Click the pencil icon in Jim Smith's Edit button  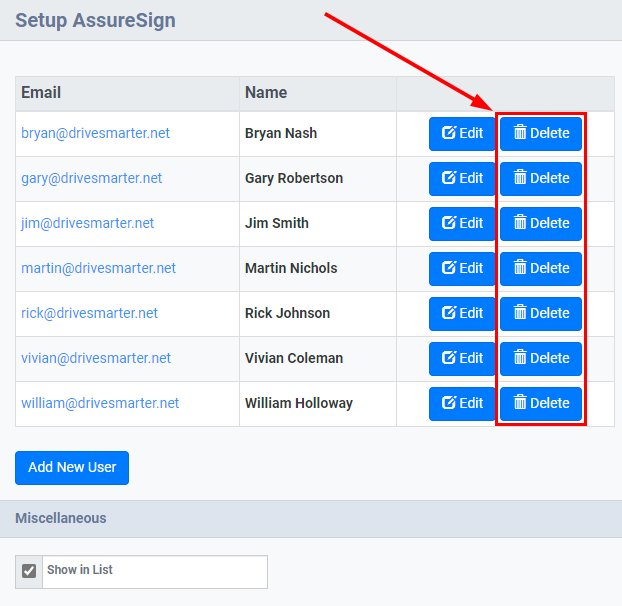tap(449, 222)
